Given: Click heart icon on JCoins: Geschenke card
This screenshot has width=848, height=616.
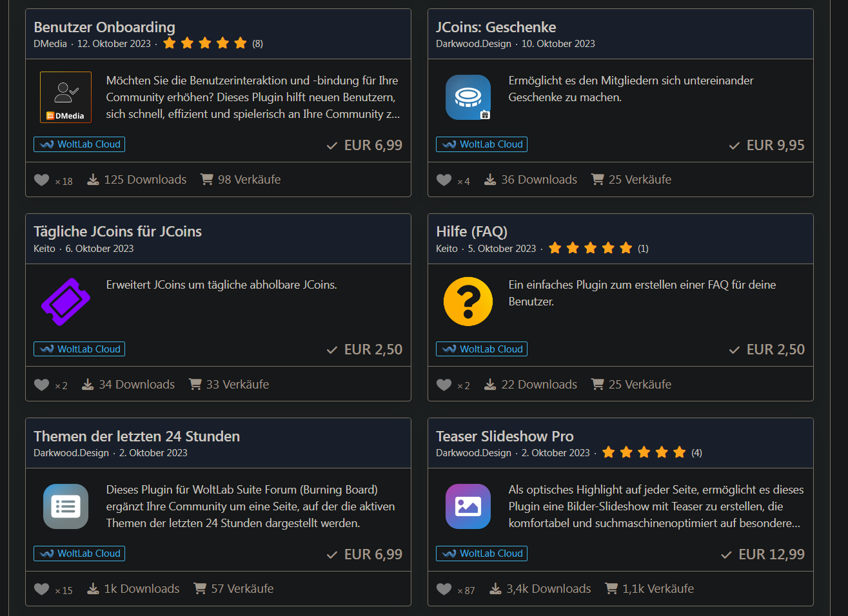Looking at the screenshot, I should point(444,180).
